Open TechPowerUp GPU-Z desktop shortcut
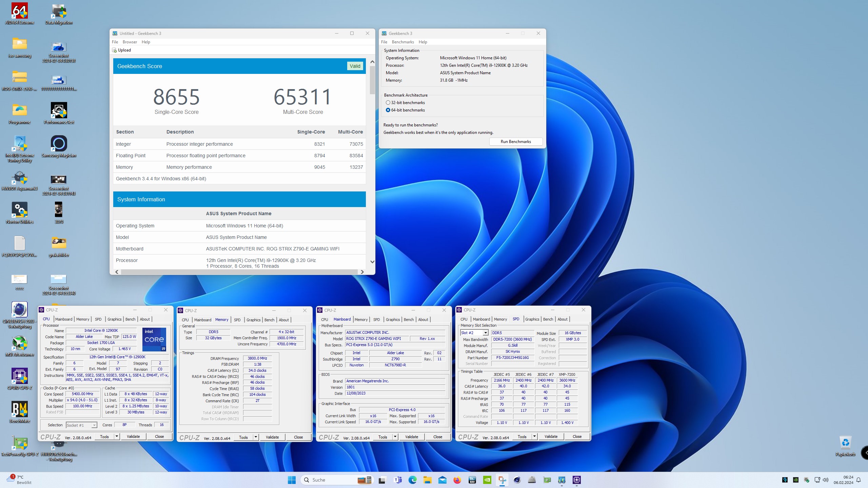The image size is (868, 488). pos(19,446)
